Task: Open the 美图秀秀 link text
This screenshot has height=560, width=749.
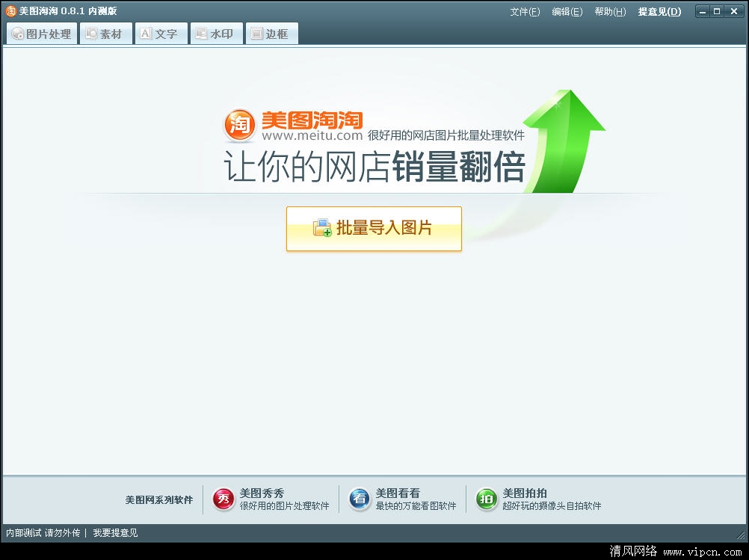Action: point(262,493)
